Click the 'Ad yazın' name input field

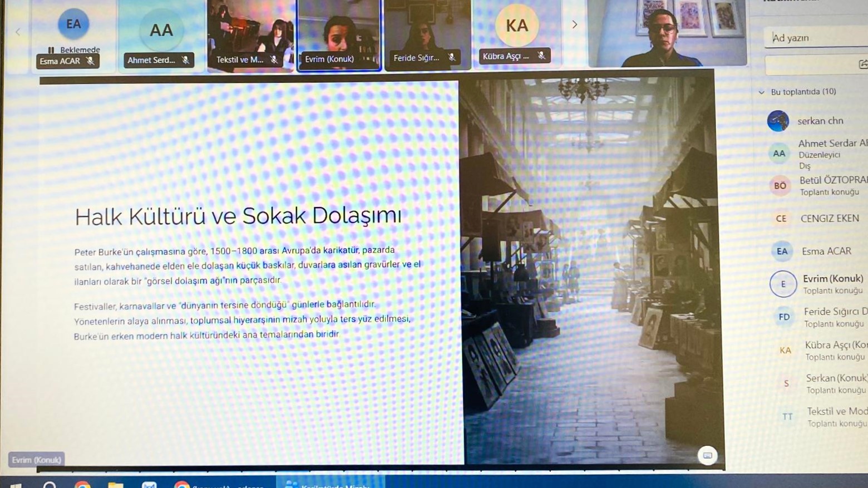click(x=816, y=38)
